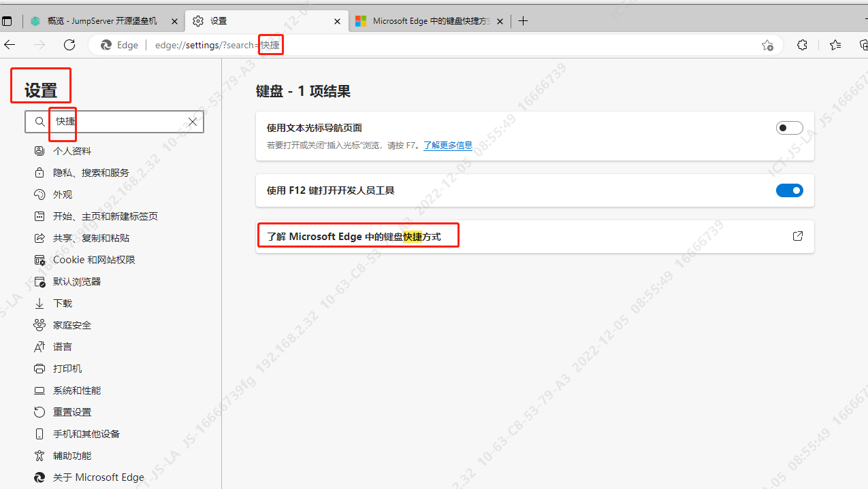This screenshot has width=868, height=489.
Task: Click the external link icon for keyboard shortcuts
Action: point(798,236)
